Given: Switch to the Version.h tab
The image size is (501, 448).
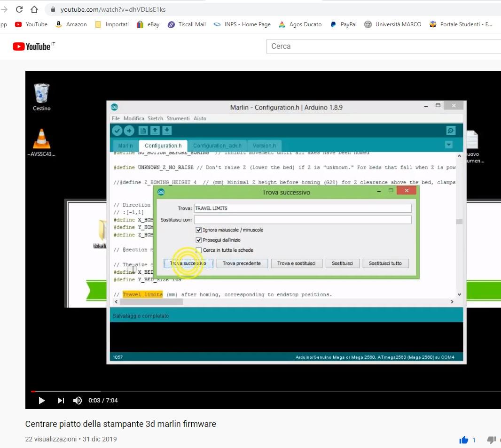Looking at the screenshot, I should (x=264, y=146).
